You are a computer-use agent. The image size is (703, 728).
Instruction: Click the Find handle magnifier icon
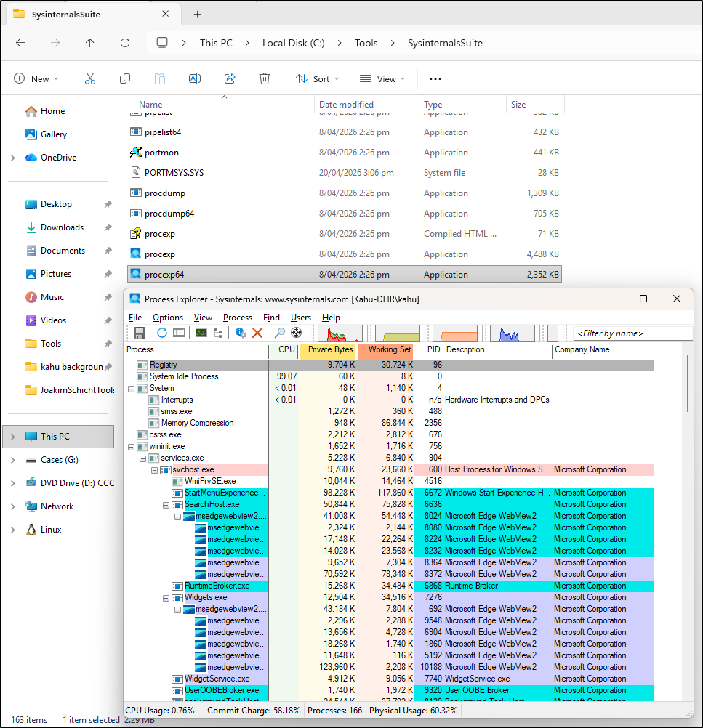tap(279, 333)
